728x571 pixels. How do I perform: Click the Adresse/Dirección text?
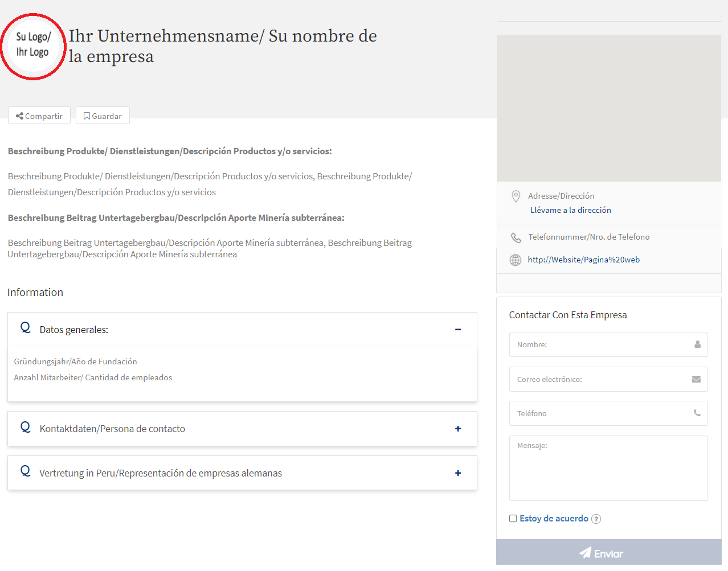pos(561,196)
